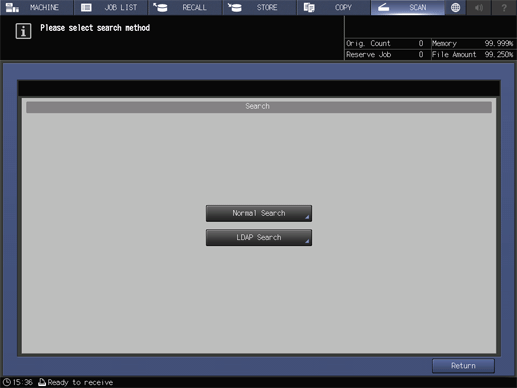The height and width of the screenshot is (388, 517).
Task: Switch to the JOB LIST tab
Action: click(x=111, y=7)
